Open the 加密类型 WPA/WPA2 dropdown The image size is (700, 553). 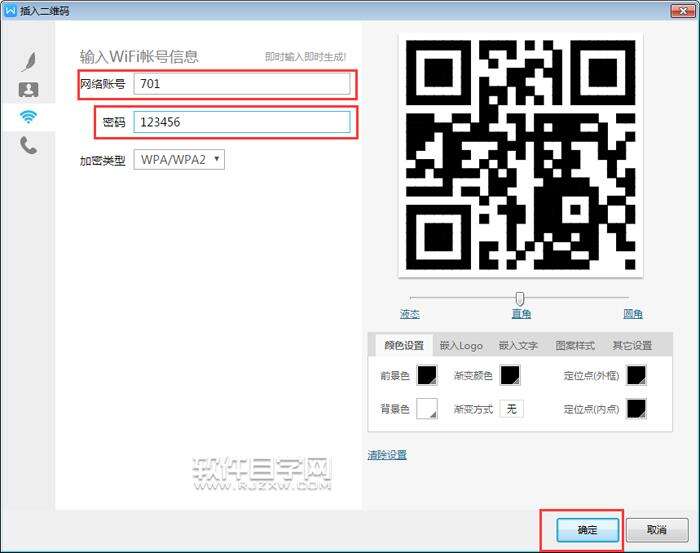coord(179,159)
